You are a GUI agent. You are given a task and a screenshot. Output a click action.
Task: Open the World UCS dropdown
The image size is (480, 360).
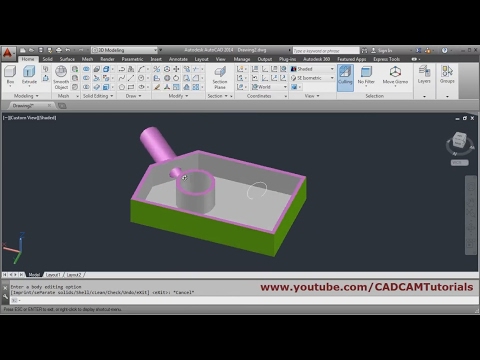click(269, 87)
